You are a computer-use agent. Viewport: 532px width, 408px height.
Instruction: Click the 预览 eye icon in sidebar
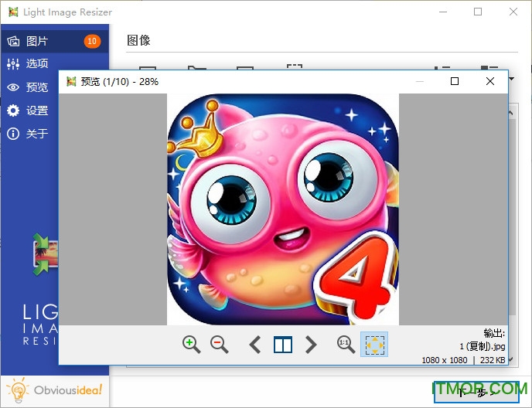(x=13, y=87)
